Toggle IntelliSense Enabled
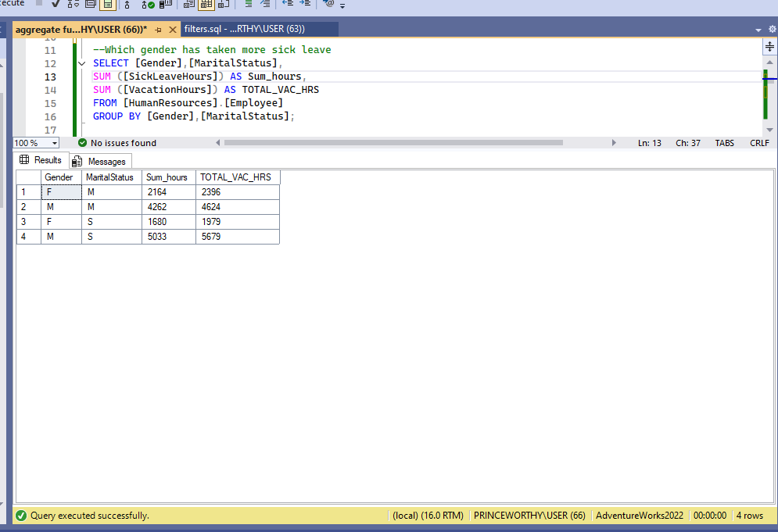 pos(108,5)
